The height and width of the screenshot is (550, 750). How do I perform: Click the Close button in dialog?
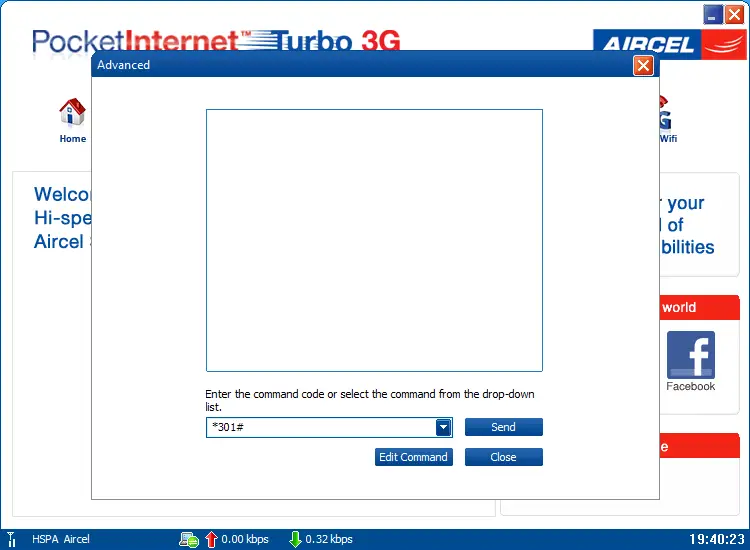[x=503, y=457]
